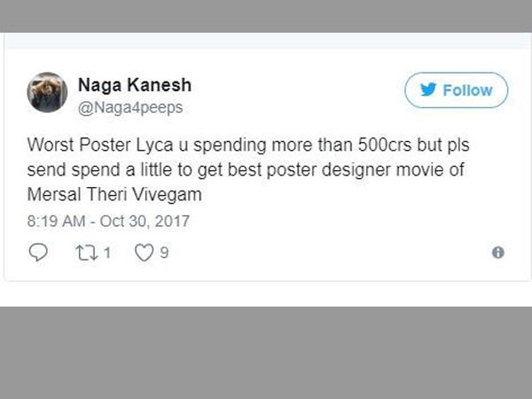Click the gray banner above the tweet card

point(266,16)
